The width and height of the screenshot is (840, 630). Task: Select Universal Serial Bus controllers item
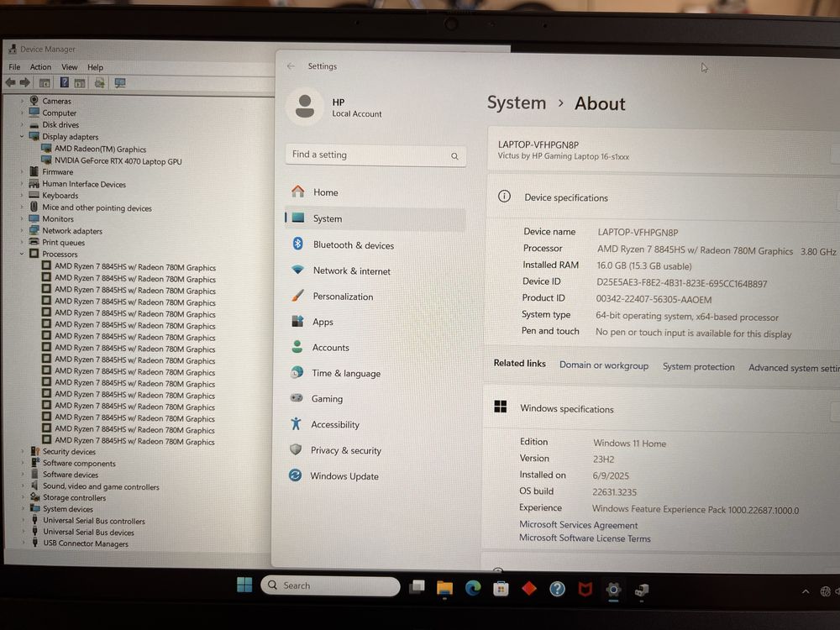tap(94, 521)
